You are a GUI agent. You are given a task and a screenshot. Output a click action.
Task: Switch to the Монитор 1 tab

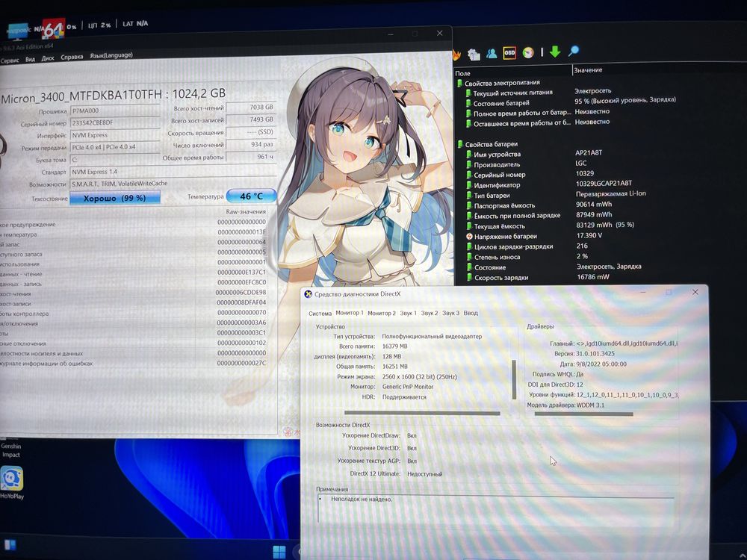click(349, 313)
